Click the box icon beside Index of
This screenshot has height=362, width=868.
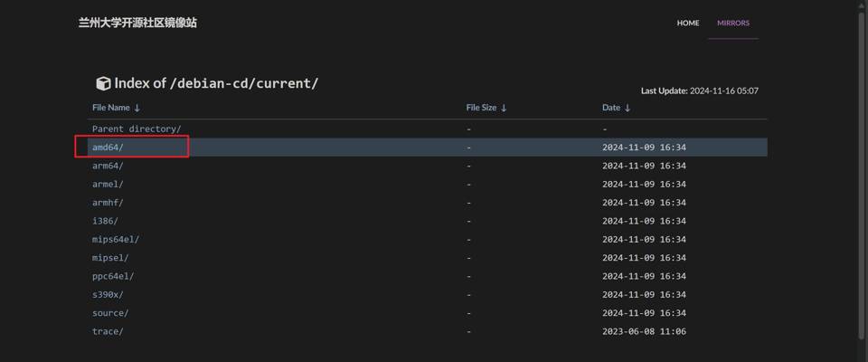tap(103, 83)
